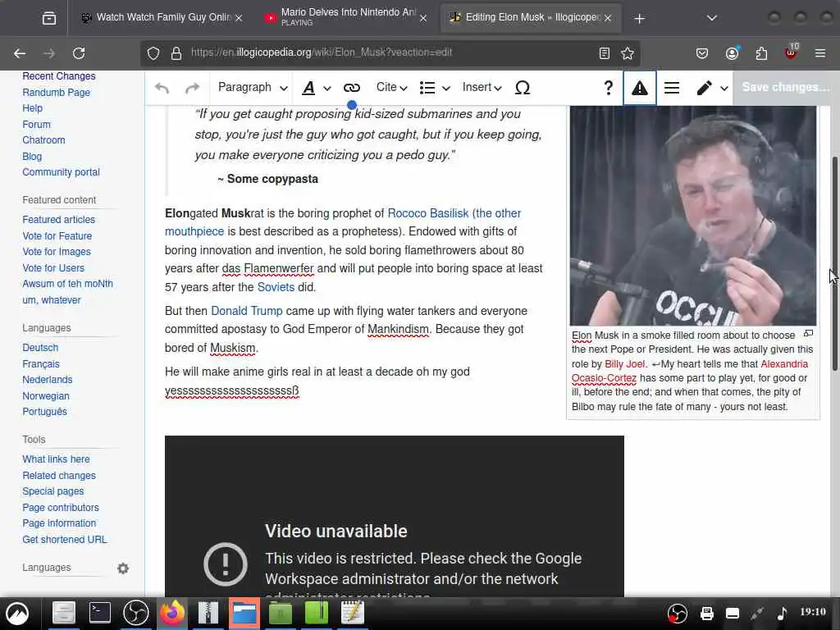Expand the caption box icon under image
Viewport: 840px width, 630px height.
[x=808, y=333]
